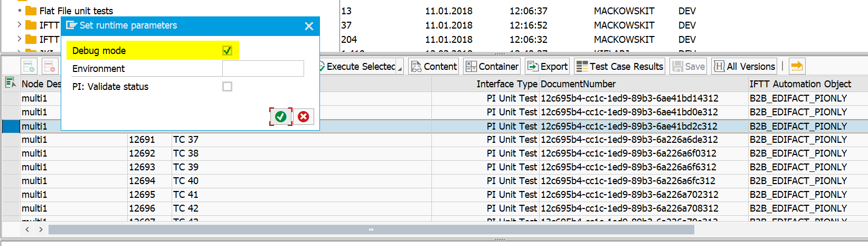This screenshot has height=246, width=868.
Task: Click the Export toolbar button
Action: click(x=548, y=66)
